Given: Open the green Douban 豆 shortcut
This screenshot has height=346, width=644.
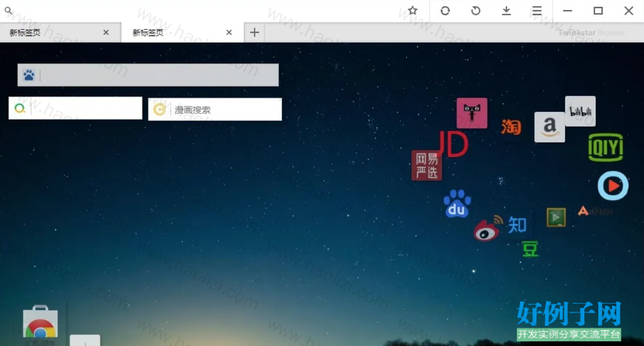Looking at the screenshot, I should coord(530,249).
